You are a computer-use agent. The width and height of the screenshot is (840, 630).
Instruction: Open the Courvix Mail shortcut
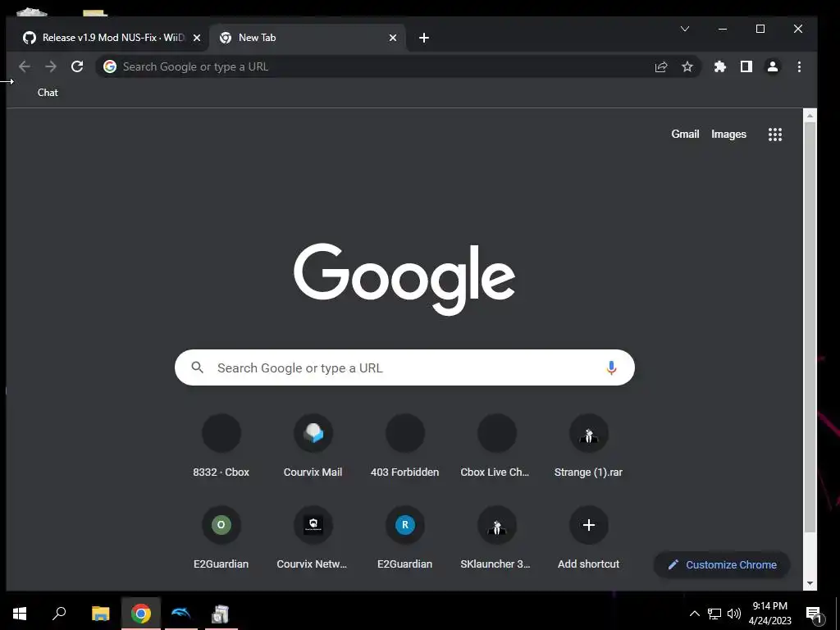pos(313,445)
